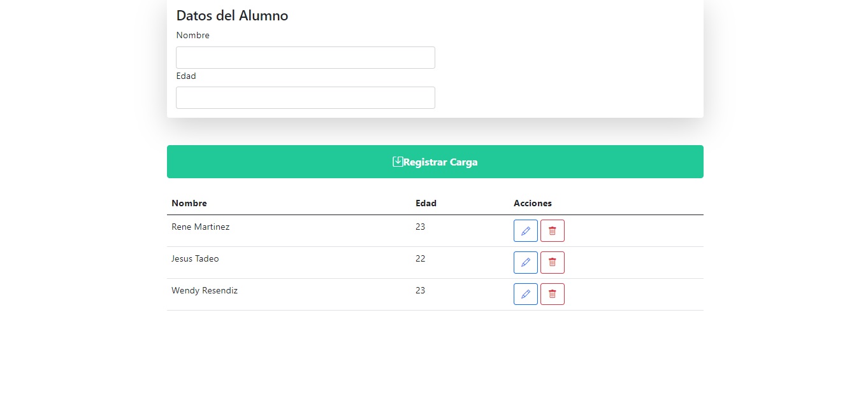This screenshot has width=868, height=394.
Task: Click the Nombre column header
Action: [189, 204]
